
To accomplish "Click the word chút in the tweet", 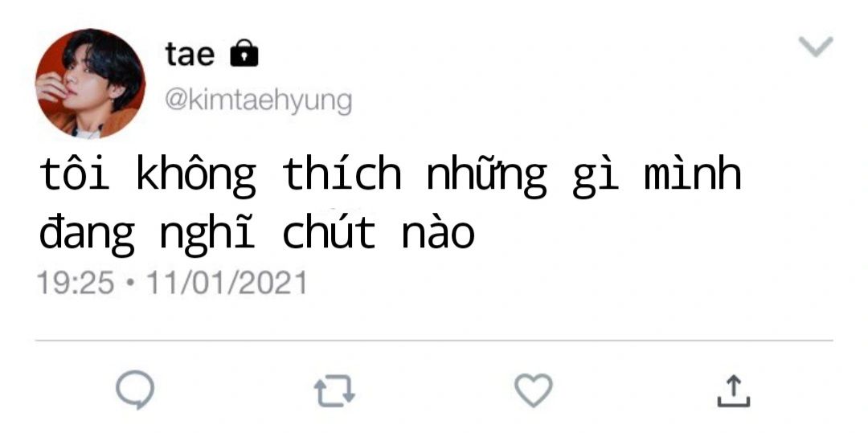I will point(329,231).
